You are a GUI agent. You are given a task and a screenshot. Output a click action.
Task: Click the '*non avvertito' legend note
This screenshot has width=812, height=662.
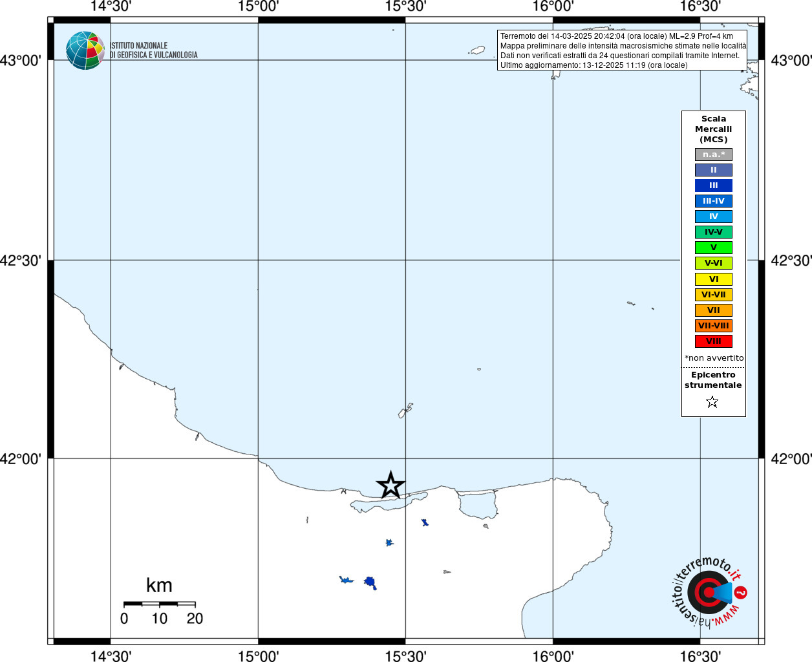[x=714, y=358]
